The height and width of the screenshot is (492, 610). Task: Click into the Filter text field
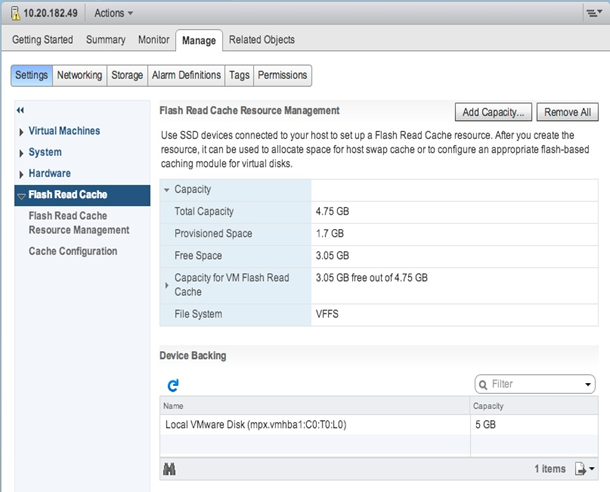536,384
